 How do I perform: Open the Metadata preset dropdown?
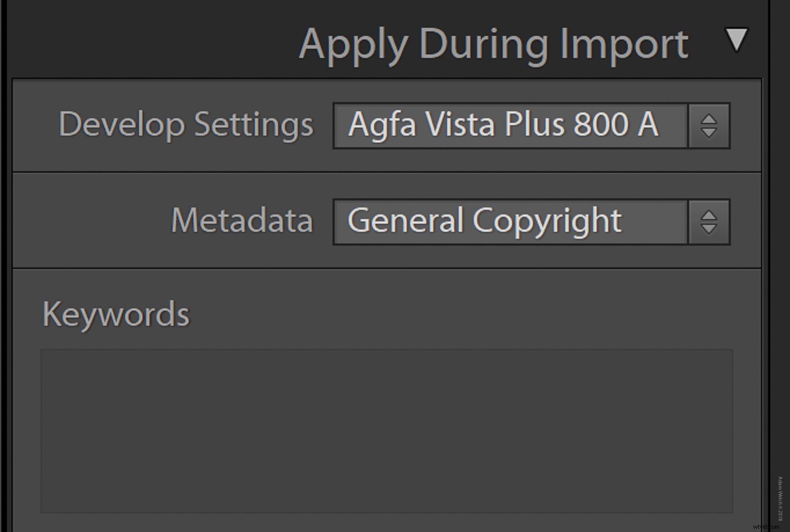pos(510,222)
